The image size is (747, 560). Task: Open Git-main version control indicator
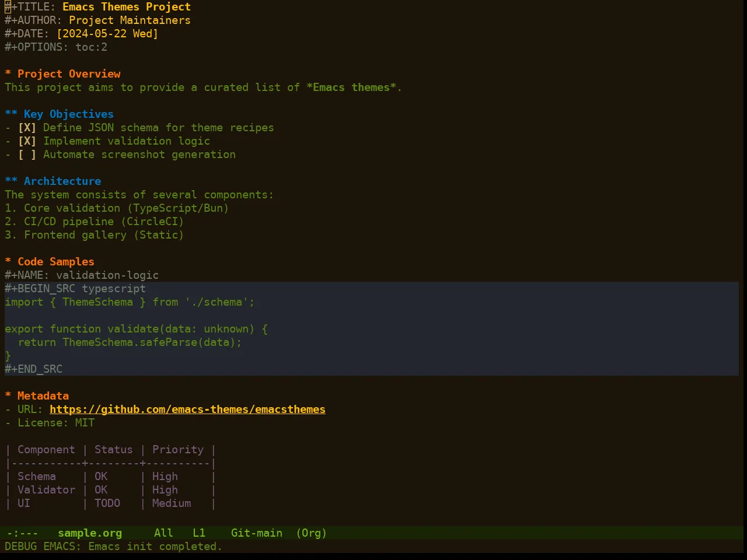pyautogui.click(x=257, y=533)
